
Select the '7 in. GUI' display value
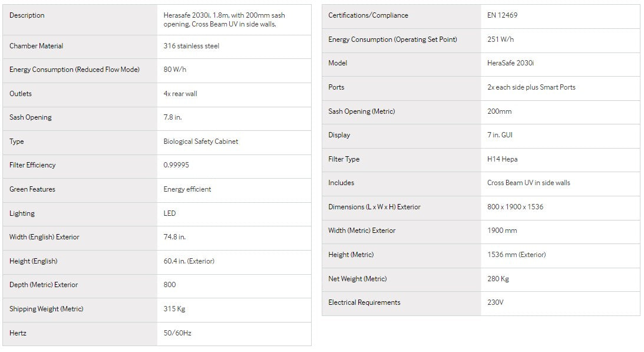coord(500,135)
